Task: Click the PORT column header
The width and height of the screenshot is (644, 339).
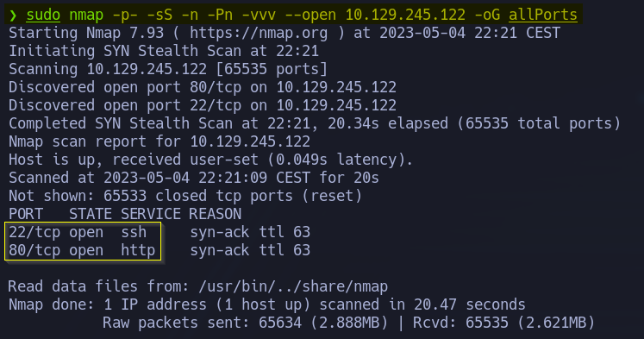Action: (26, 214)
